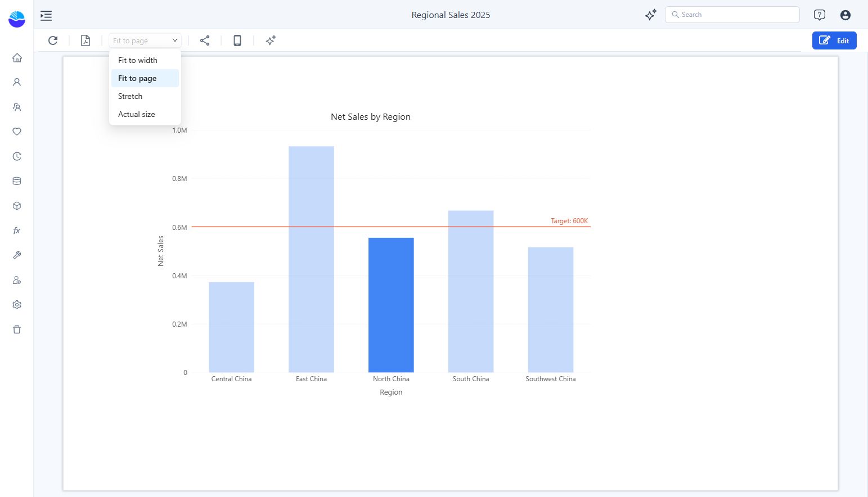Open the single-user profile sidebar icon
The width and height of the screenshot is (868, 497).
tap(17, 82)
